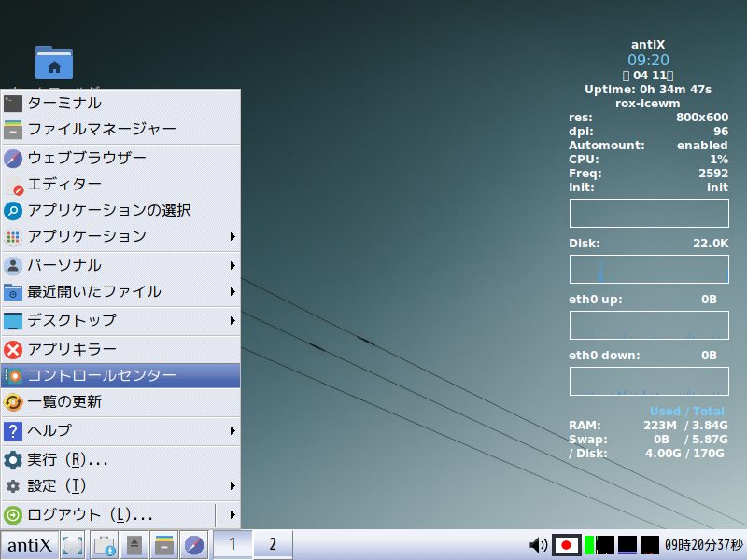This screenshot has height=560, width=747.
Task: Click the Uptime line in conky
Action: tap(648, 90)
